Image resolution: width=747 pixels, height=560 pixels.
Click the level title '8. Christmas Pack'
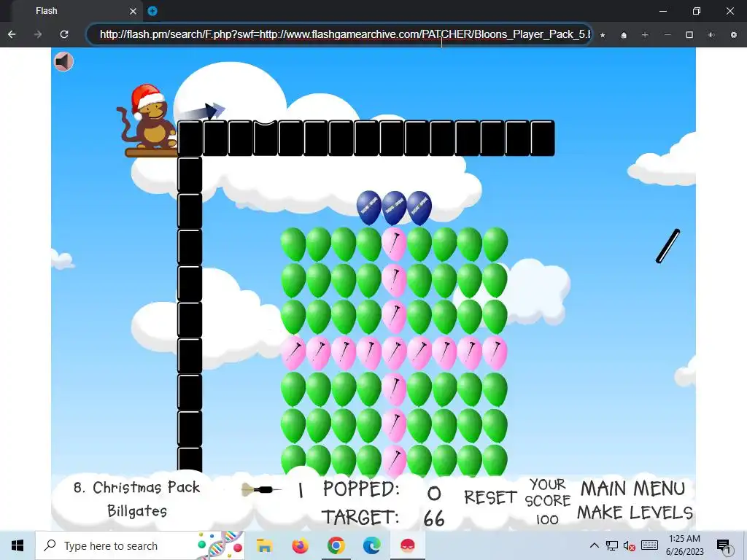[x=136, y=487]
